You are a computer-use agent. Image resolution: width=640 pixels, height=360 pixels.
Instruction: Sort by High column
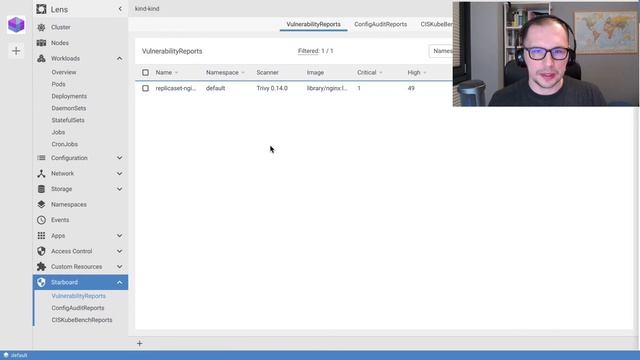click(417, 73)
